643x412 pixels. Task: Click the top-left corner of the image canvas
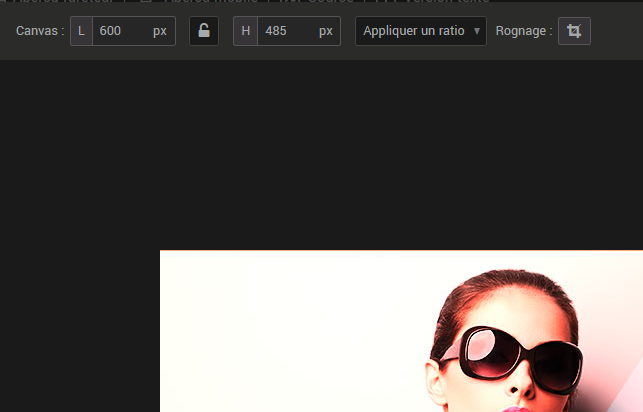(x=162, y=252)
